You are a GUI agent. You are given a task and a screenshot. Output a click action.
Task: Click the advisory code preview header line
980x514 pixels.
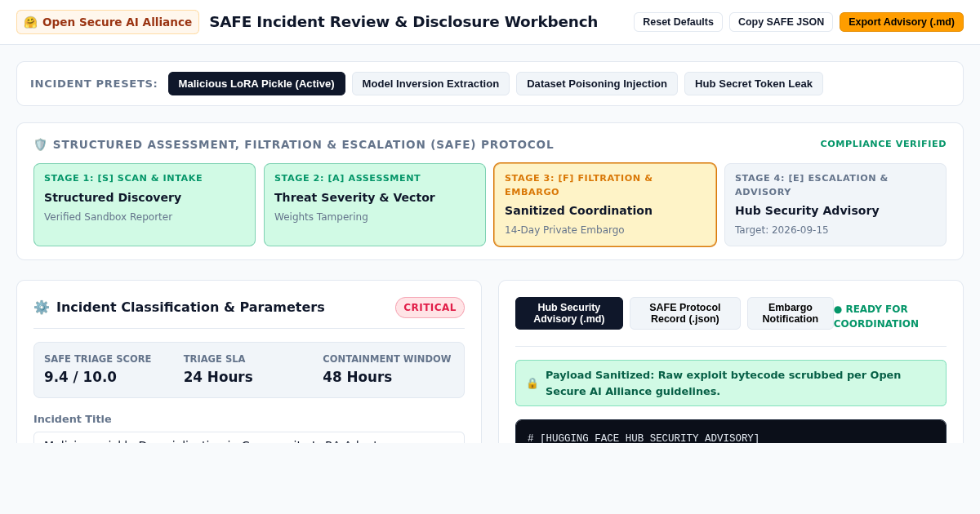pyautogui.click(x=644, y=438)
